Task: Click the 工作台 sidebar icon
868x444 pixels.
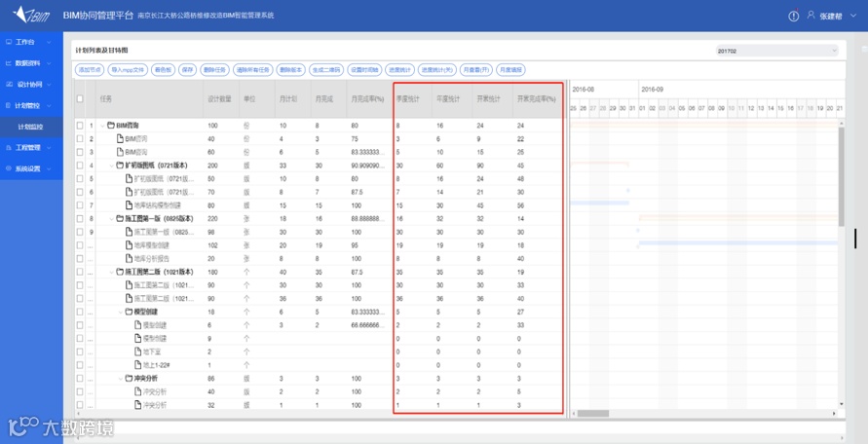Action: pos(9,42)
